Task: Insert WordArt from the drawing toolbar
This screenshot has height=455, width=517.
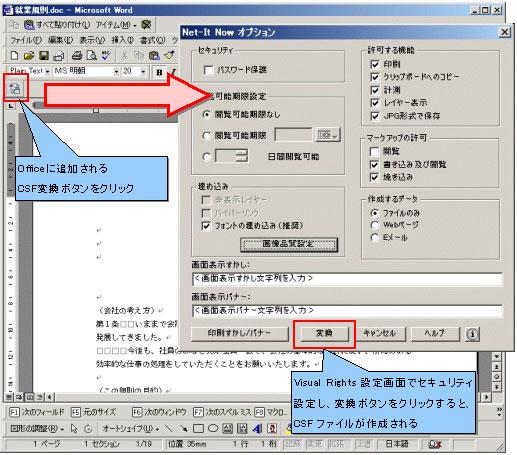Action: (257, 428)
